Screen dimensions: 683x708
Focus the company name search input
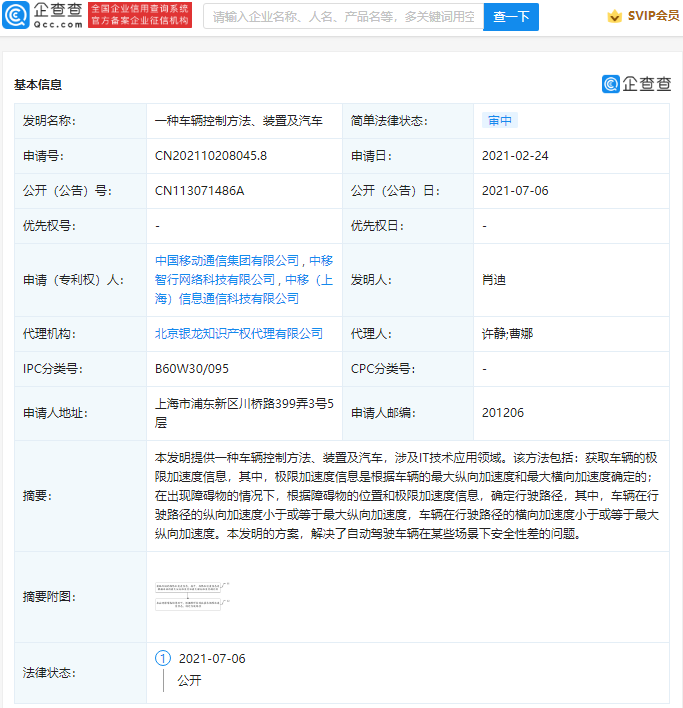point(342,17)
